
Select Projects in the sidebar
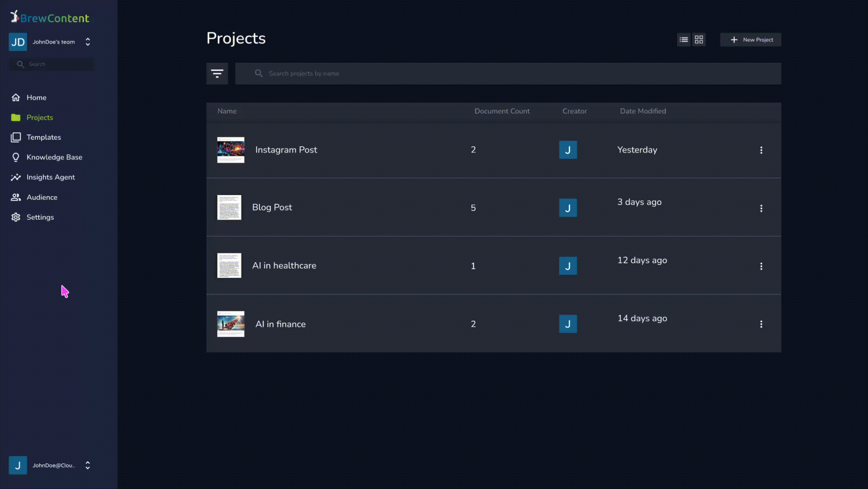[x=39, y=117]
